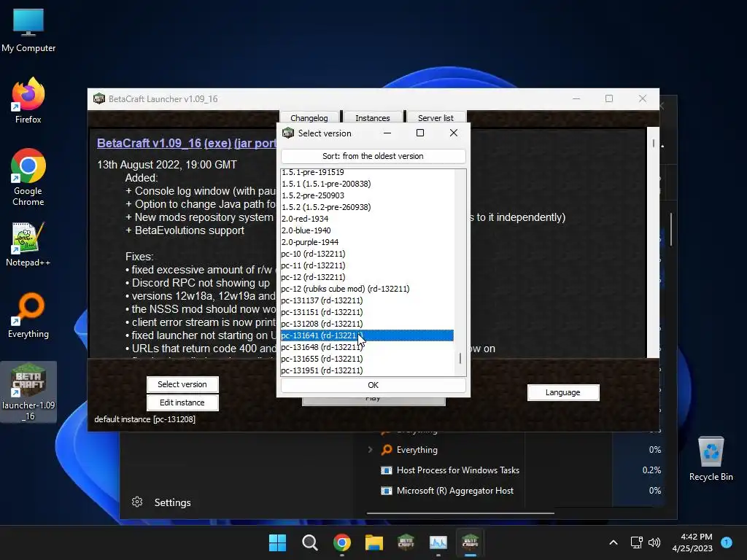Click the active BetaCraft launcher taskbar icon
Screen dimensions: 747x560
pyautogui.click(x=471, y=542)
